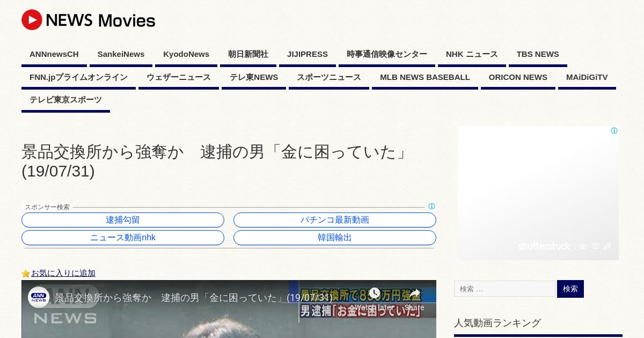Open the ANNnewsCH channel tab
This screenshot has height=338, width=644.
pyautogui.click(x=54, y=54)
